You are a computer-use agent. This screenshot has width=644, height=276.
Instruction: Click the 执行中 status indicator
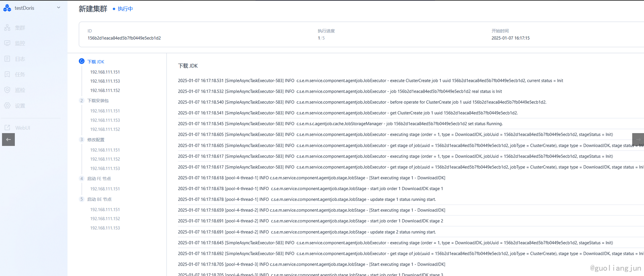[125, 9]
